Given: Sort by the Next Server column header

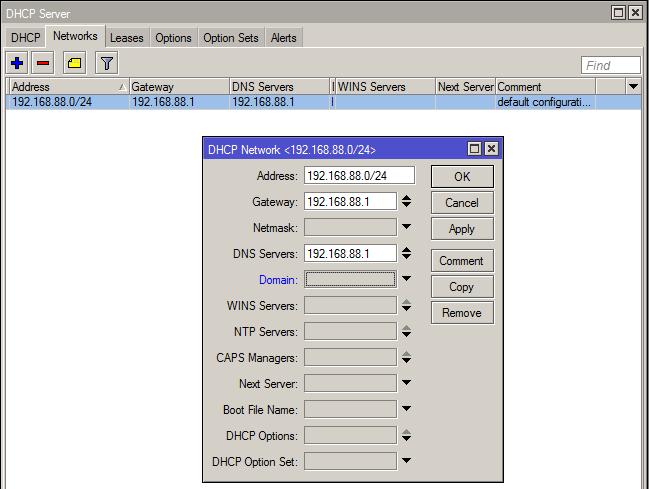Looking at the screenshot, I should [x=466, y=87].
